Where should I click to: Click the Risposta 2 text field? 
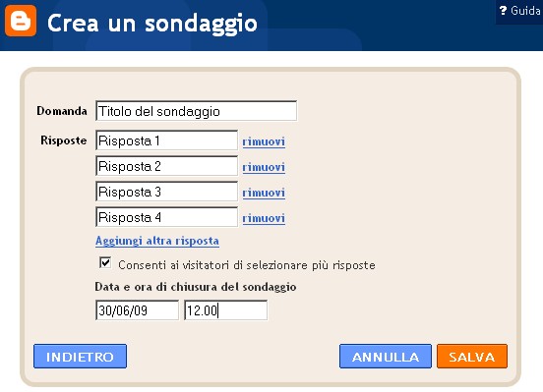pyautogui.click(x=166, y=166)
